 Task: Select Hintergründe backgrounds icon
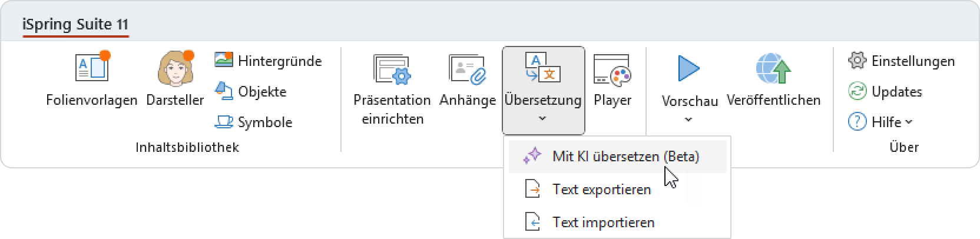coord(224,60)
